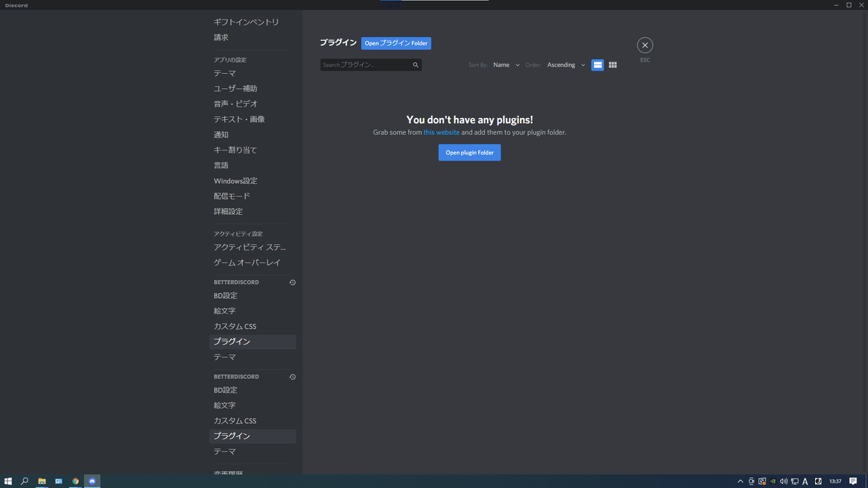Open the picture app next to File Explorer
868x488 pixels.
click(58, 481)
